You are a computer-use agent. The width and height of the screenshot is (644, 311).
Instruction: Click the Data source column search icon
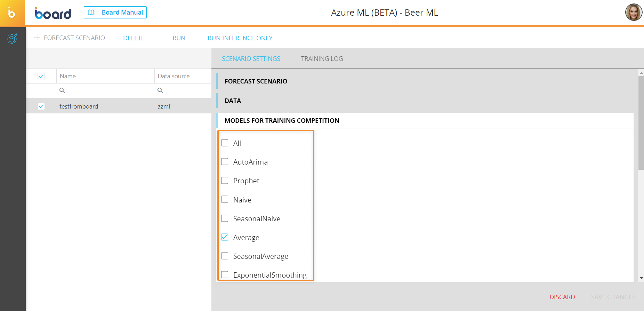160,90
